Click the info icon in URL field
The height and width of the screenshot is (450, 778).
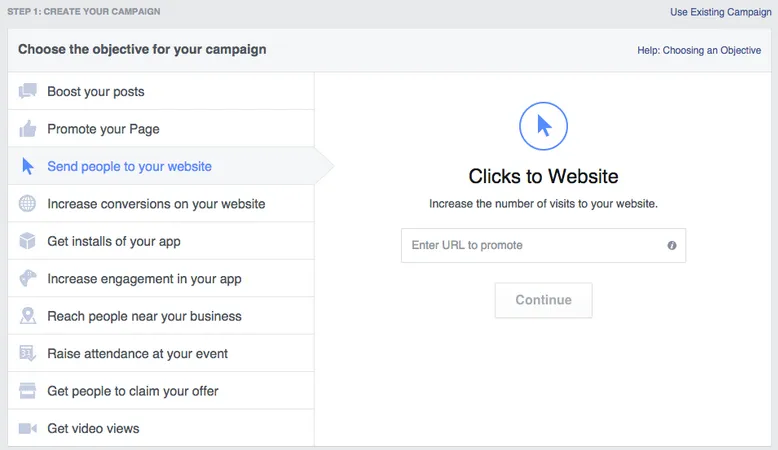671,245
